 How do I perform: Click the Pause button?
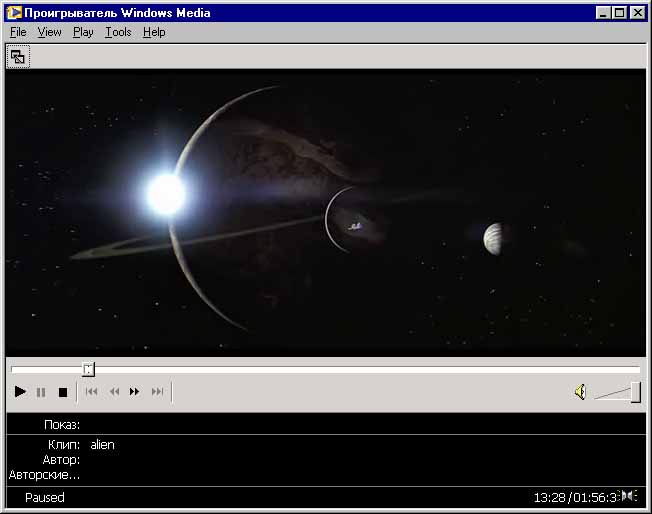click(41, 392)
